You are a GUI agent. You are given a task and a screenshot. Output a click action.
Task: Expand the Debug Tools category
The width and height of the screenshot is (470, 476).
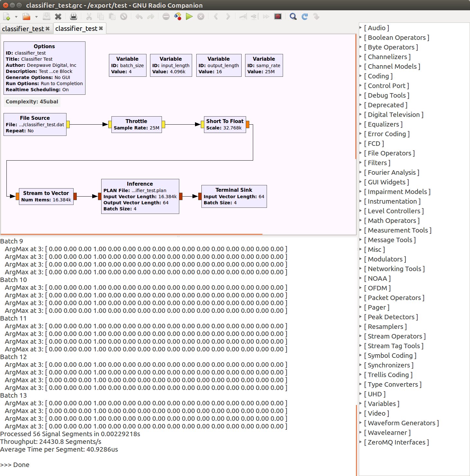[x=360, y=95]
